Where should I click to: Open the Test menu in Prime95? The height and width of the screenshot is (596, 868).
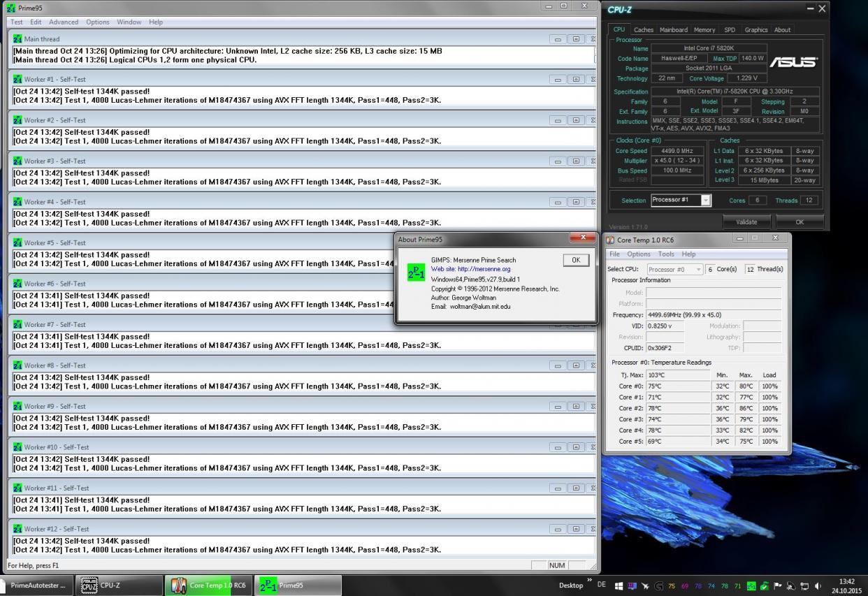point(17,22)
